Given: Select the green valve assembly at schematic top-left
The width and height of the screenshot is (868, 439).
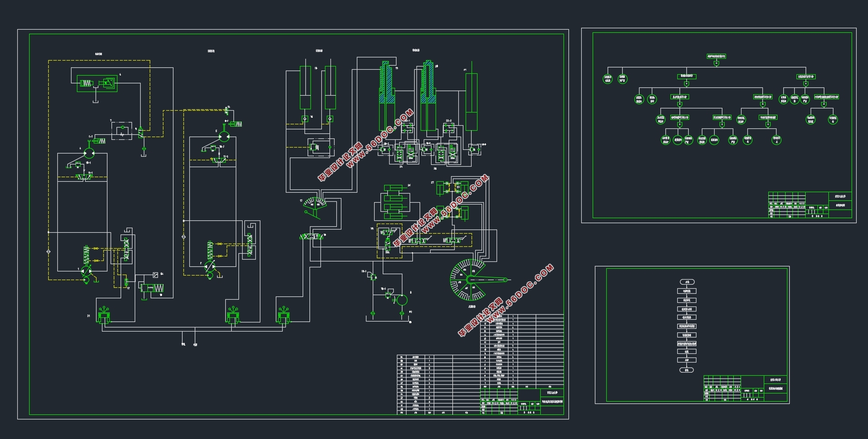Looking at the screenshot, I should tap(97, 83).
